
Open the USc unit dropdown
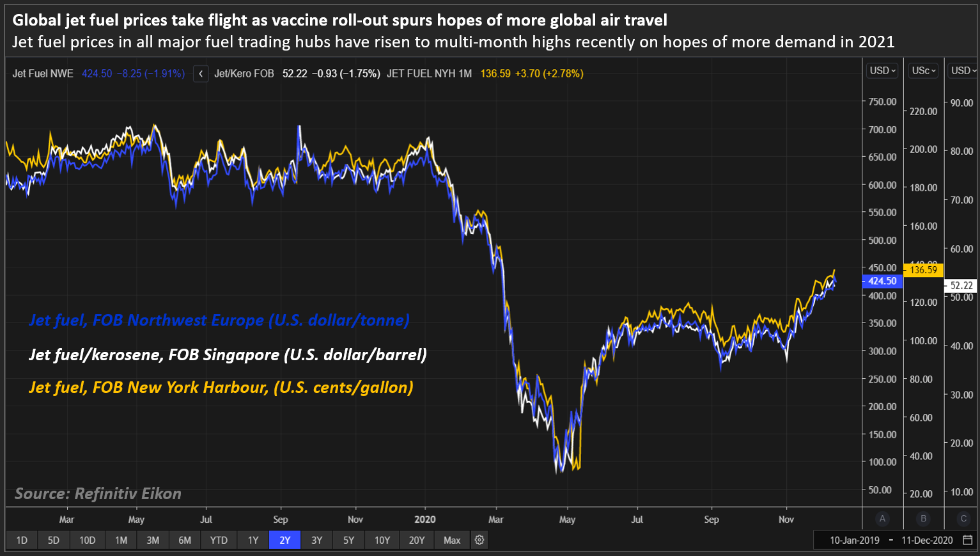point(923,70)
